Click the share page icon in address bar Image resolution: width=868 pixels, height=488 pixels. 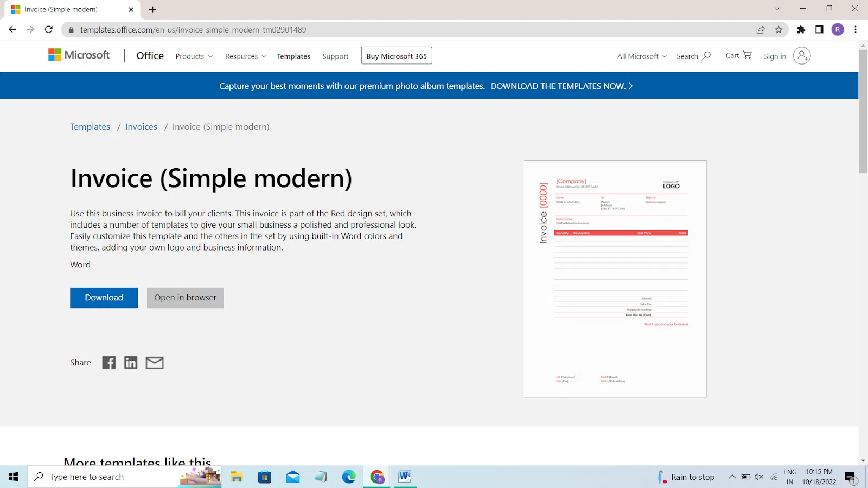761,30
